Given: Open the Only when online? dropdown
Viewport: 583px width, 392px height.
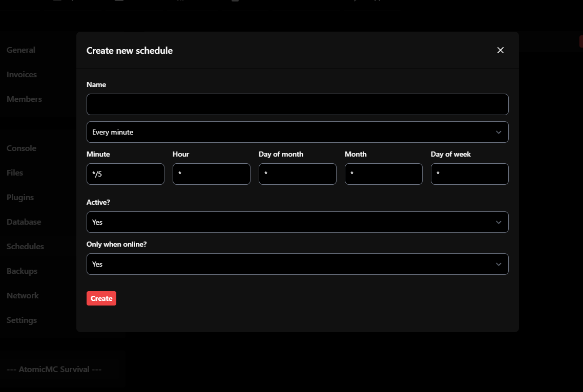Looking at the screenshot, I should 297,264.
